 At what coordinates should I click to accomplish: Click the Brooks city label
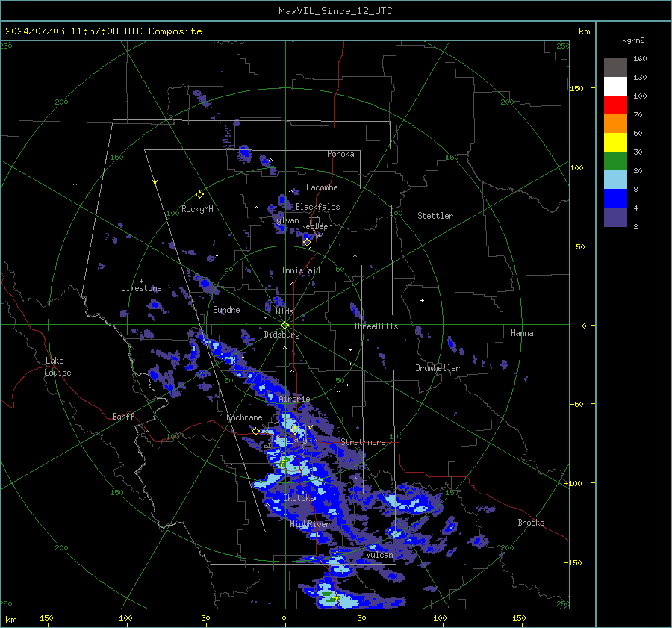[531, 523]
